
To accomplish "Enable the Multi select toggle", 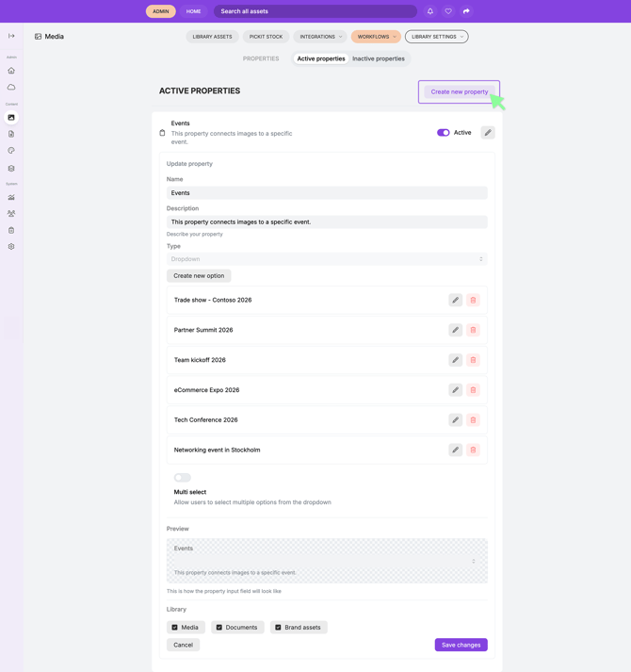I will click(182, 478).
